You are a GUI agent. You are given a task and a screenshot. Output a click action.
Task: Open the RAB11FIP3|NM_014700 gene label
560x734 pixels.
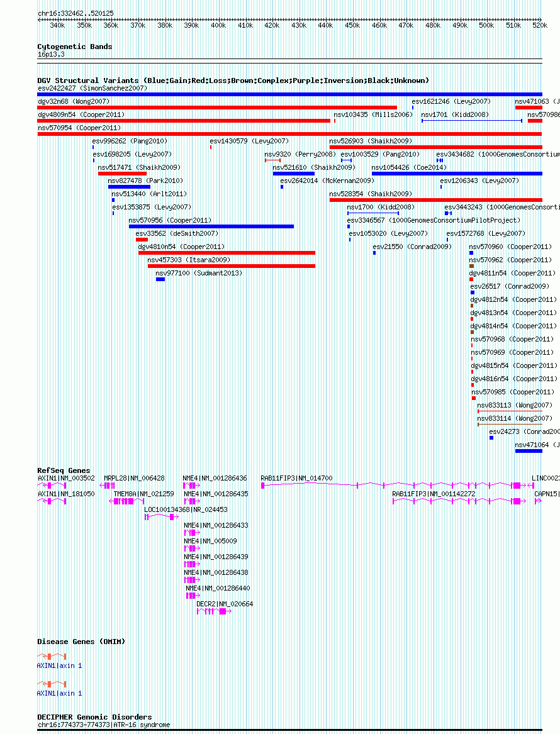pyautogui.click(x=296, y=478)
